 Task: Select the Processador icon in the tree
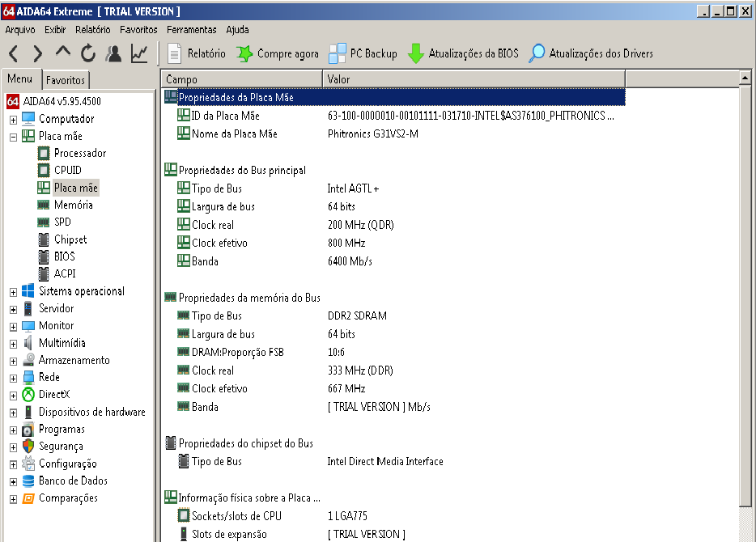click(x=44, y=153)
